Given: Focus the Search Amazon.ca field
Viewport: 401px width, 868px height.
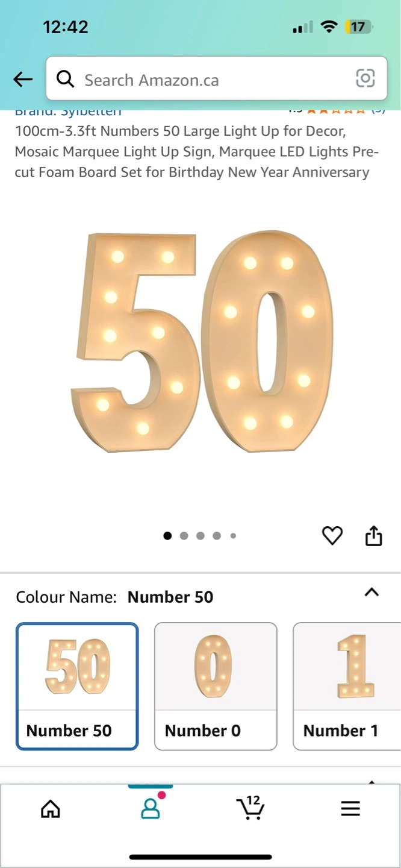Looking at the screenshot, I should coord(217,78).
